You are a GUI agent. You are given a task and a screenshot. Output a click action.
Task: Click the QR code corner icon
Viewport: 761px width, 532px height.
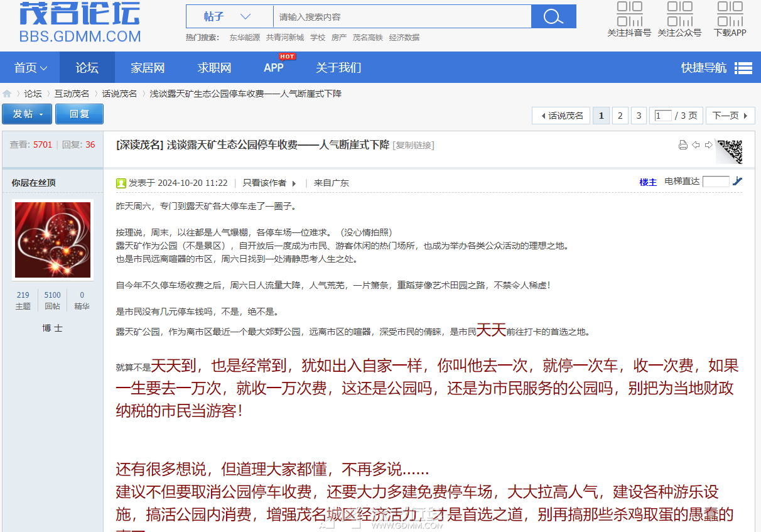[x=730, y=151]
